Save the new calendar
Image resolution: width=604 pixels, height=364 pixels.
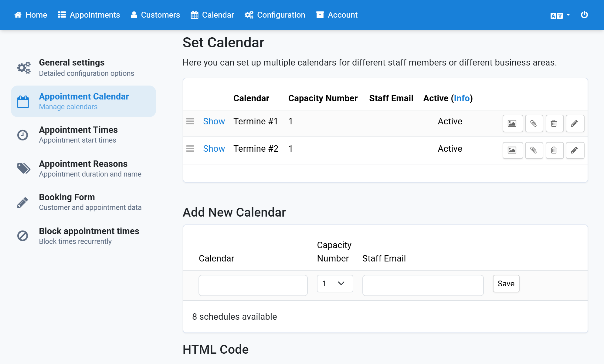tap(506, 284)
